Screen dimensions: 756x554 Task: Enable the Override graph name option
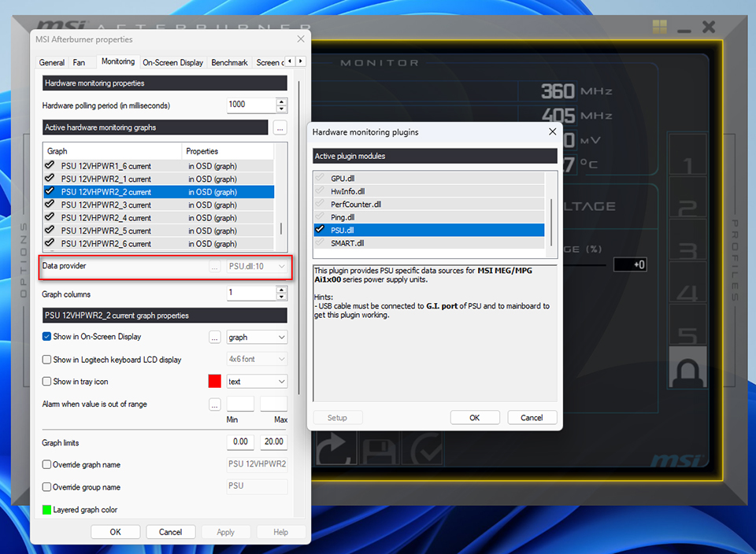coord(45,464)
